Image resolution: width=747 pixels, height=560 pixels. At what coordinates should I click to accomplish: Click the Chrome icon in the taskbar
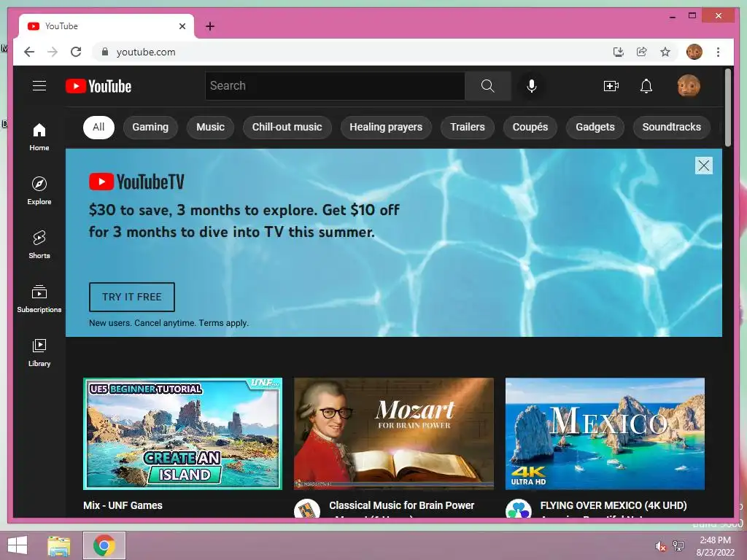[104, 545]
